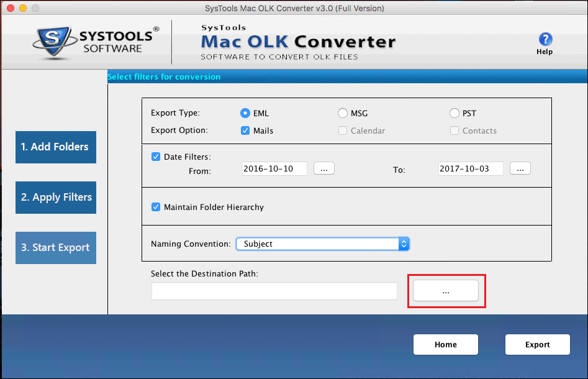Disable the Date Filters checkbox
Image resolution: width=588 pixels, height=379 pixels.
pyautogui.click(x=156, y=157)
